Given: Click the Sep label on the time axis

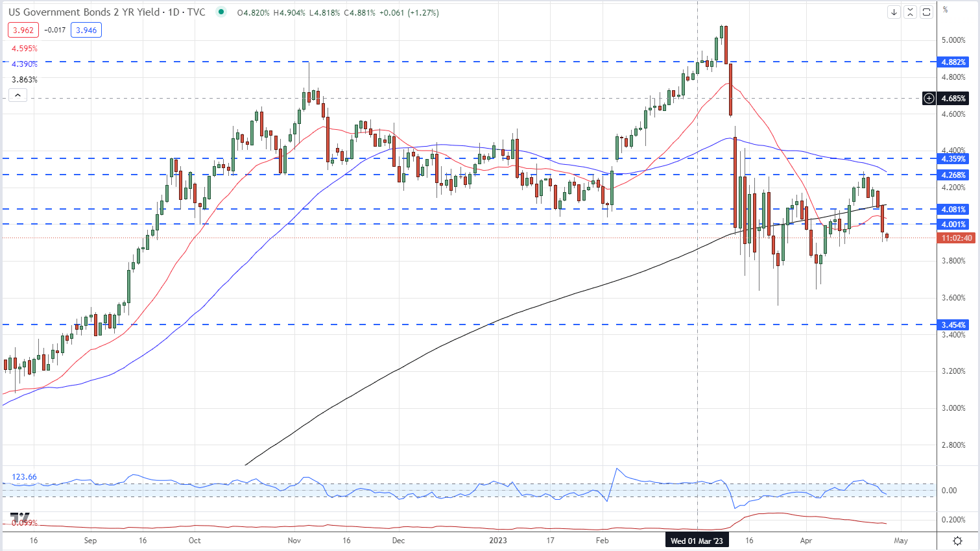Looking at the screenshot, I should coord(90,541).
